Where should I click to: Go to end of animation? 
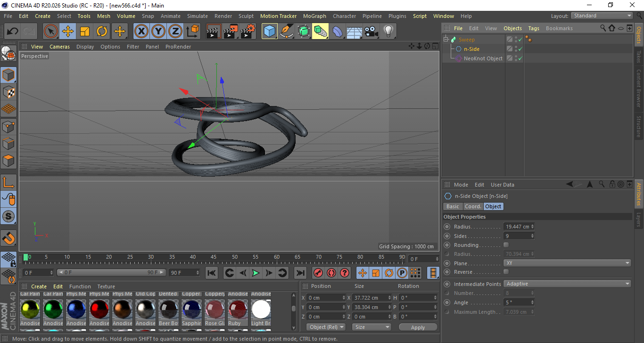coord(300,273)
